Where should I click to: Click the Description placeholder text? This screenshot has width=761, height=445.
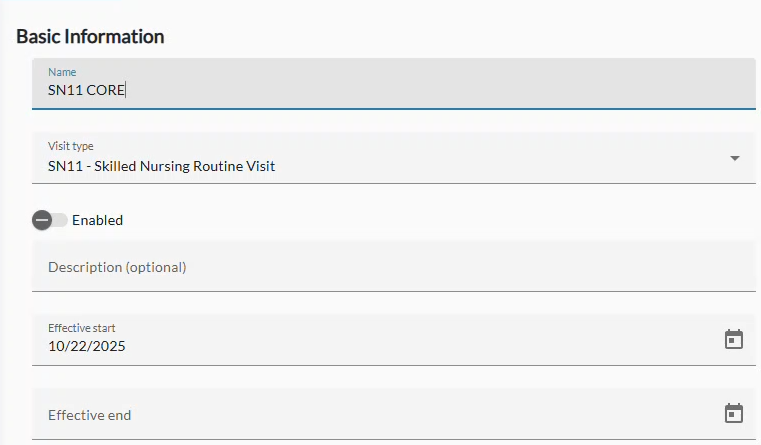[x=117, y=267]
